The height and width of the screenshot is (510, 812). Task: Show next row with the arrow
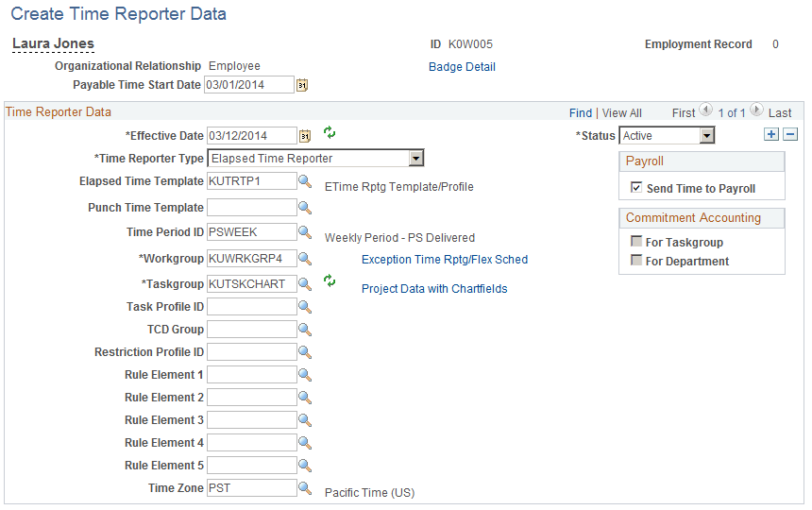[x=756, y=110]
